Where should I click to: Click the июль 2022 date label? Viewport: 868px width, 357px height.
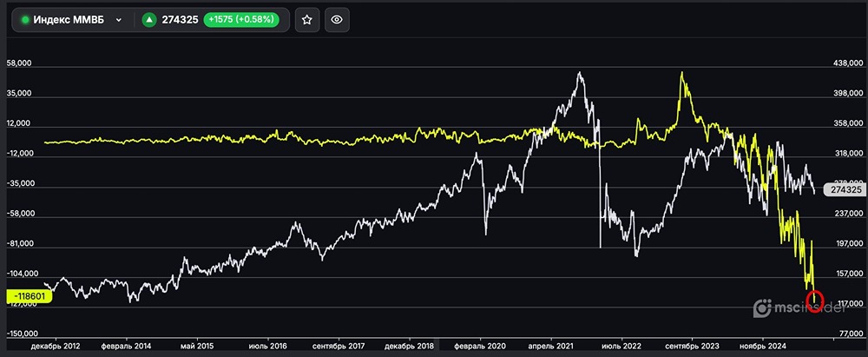point(622,346)
